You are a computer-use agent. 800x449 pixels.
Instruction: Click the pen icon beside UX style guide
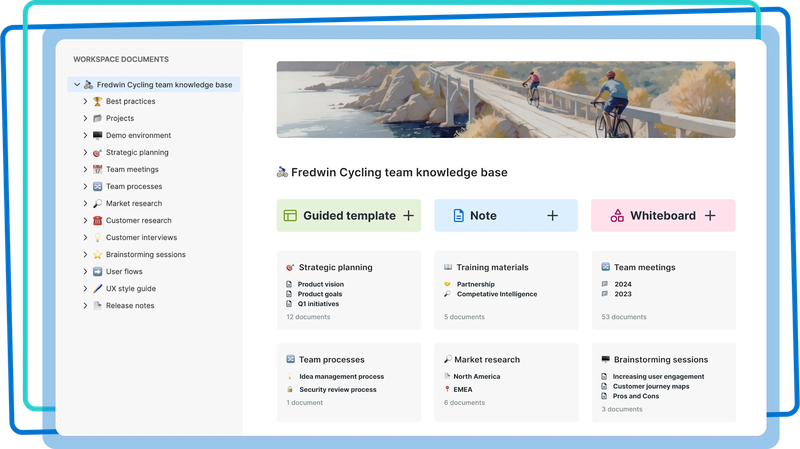pos(97,289)
